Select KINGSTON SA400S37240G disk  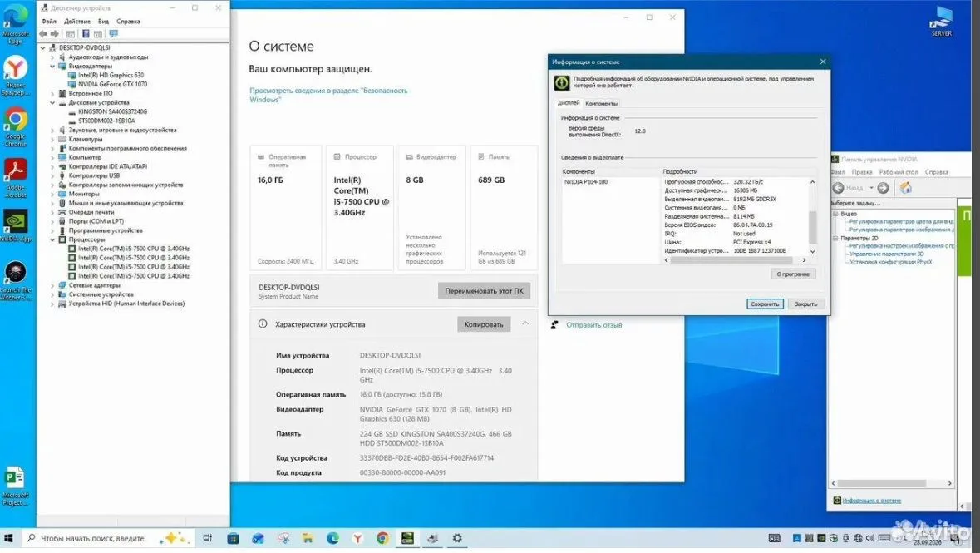pyautogui.click(x=112, y=112)
